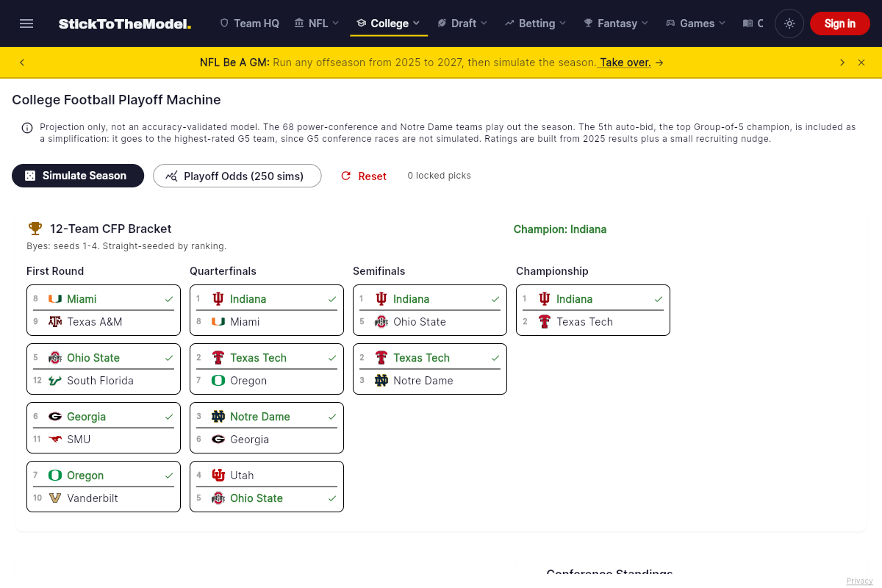Open Team HQ from the navigation
Image resolution: width=882 pixels, height=588 pixels.
click(x=249, y=24)
